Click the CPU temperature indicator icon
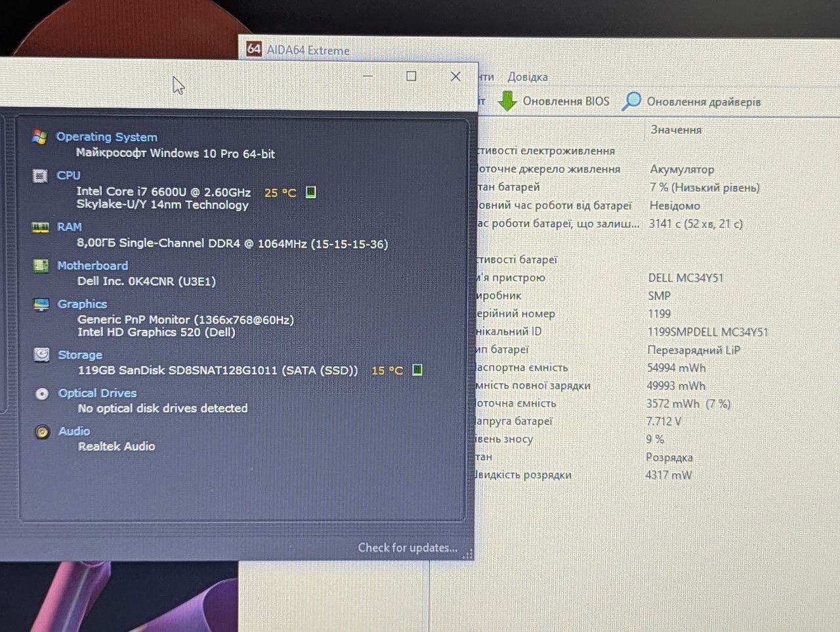840x632 pixels. click(x=311, y=192)
